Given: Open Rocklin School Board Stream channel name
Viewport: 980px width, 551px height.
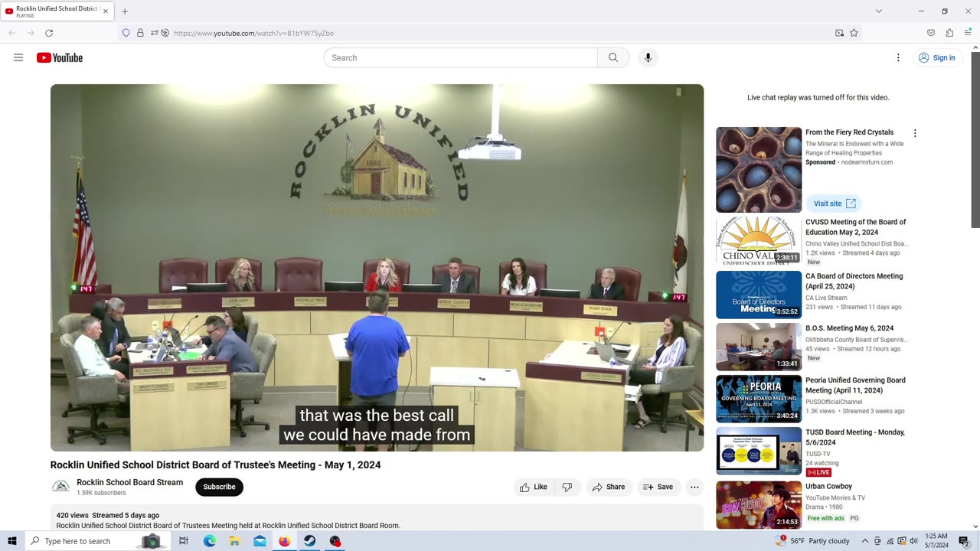Looking at the screenshot, I should tap(129, 482).
